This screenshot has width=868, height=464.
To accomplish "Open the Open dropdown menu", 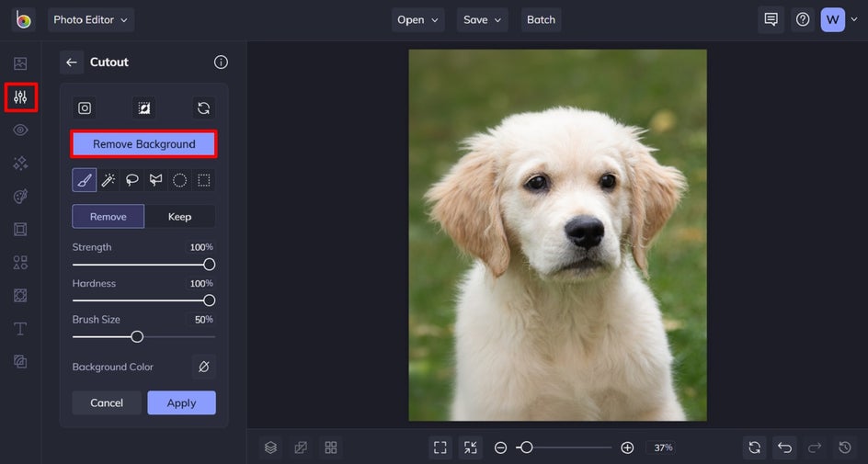I will pyautogui.click(x=418, y=19).
